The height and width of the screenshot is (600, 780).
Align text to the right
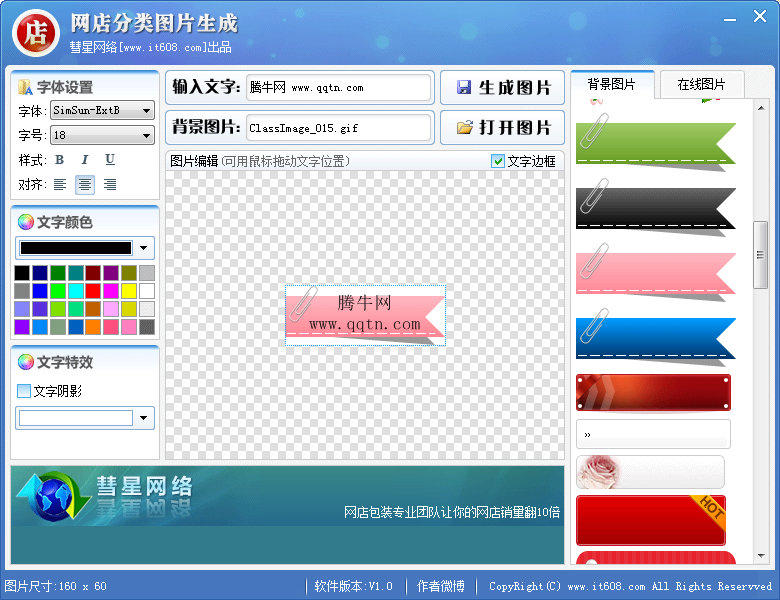(x=110, y=184)
